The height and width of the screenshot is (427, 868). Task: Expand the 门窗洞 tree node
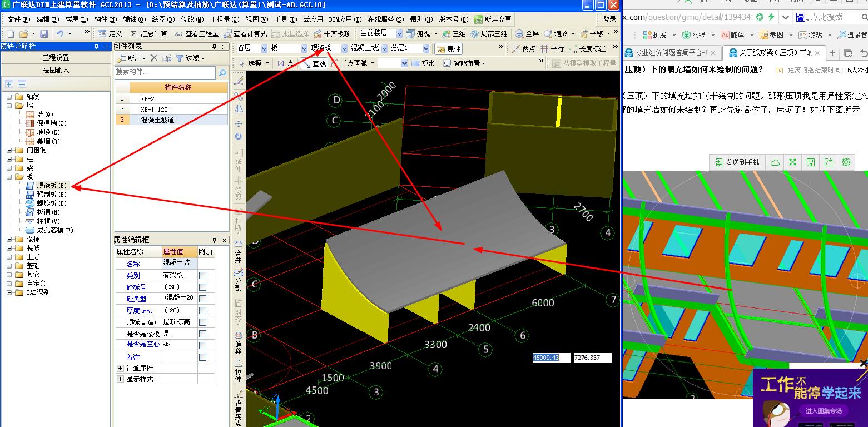click(9, 150)
